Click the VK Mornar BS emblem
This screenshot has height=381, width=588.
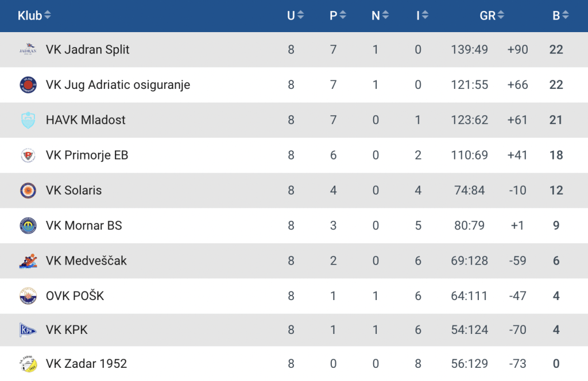(28, 226)
